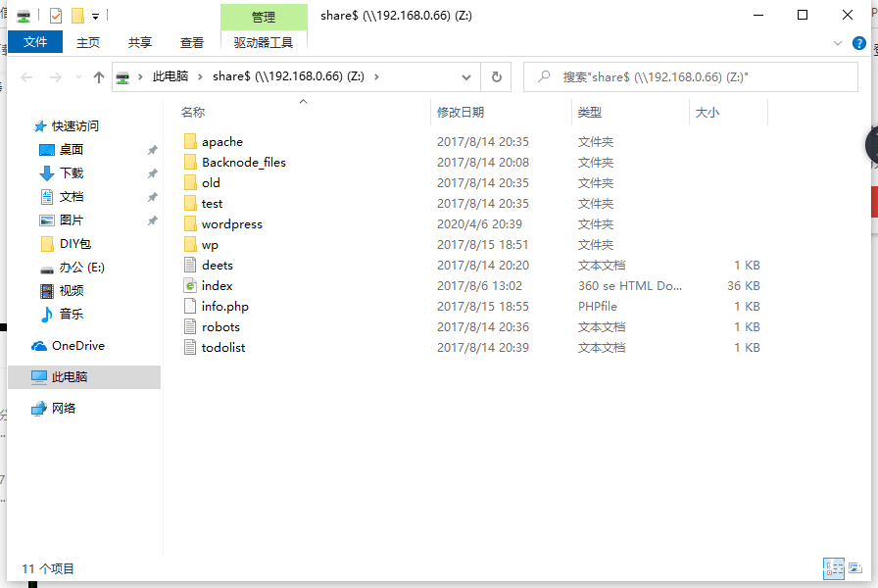Screen dimensions: 878x588
Task: Collapse the ribbon with the chevron arrow
Action: click(x=840, y=43)
